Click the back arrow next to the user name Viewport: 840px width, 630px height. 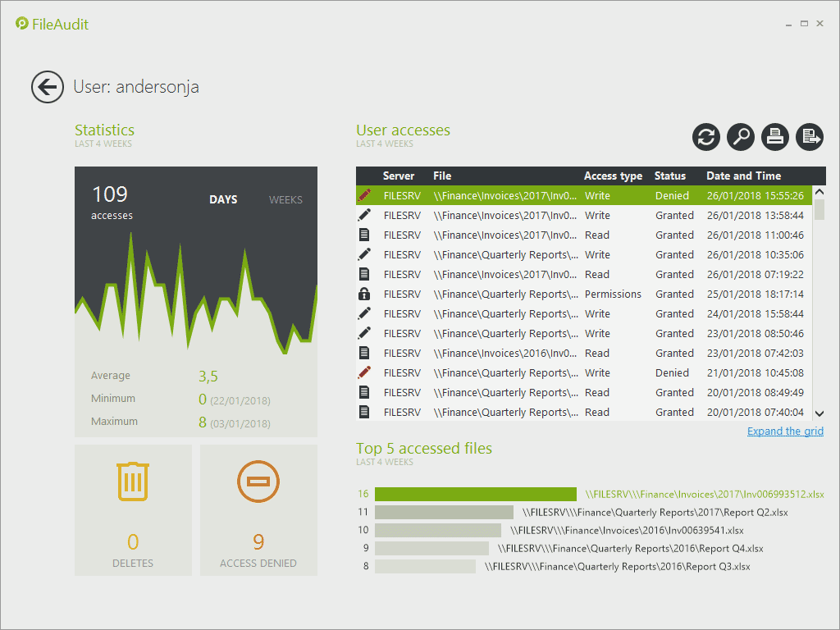pyautogui.click(x=48, y=87)
